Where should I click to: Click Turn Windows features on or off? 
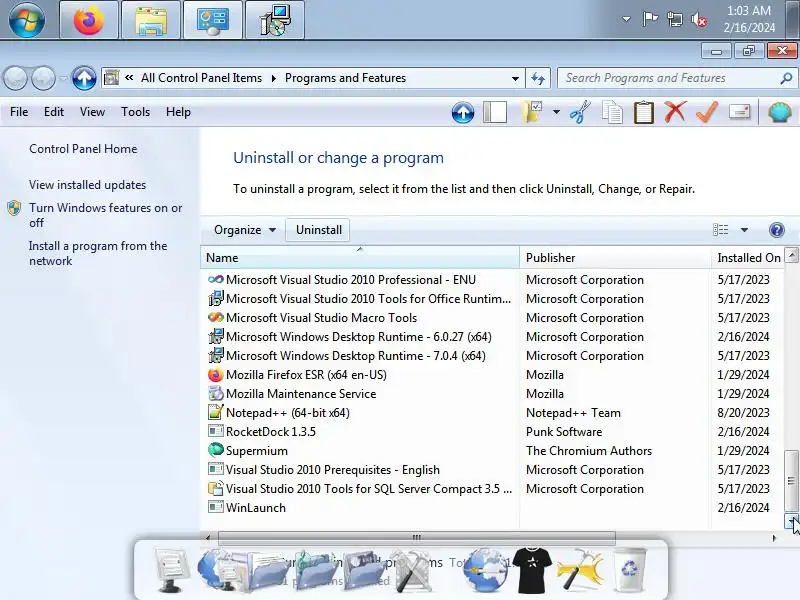(x=105, y=215)
